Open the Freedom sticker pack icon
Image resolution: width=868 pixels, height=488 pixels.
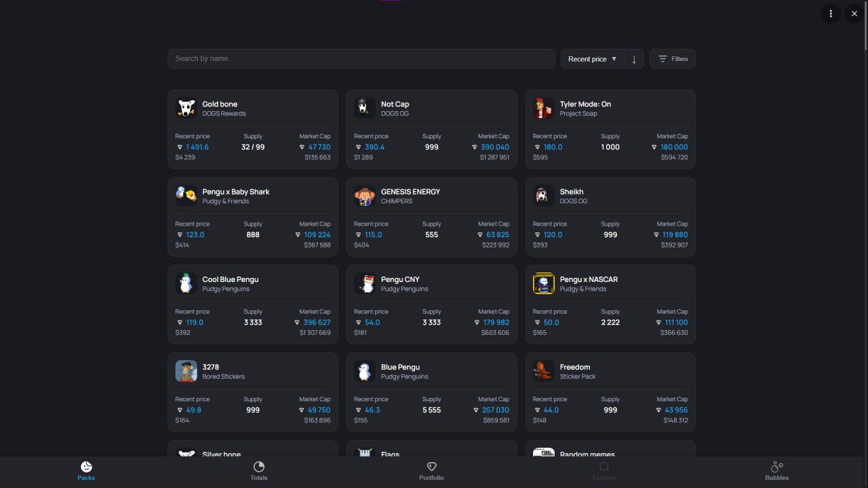[x=544, y=371]
